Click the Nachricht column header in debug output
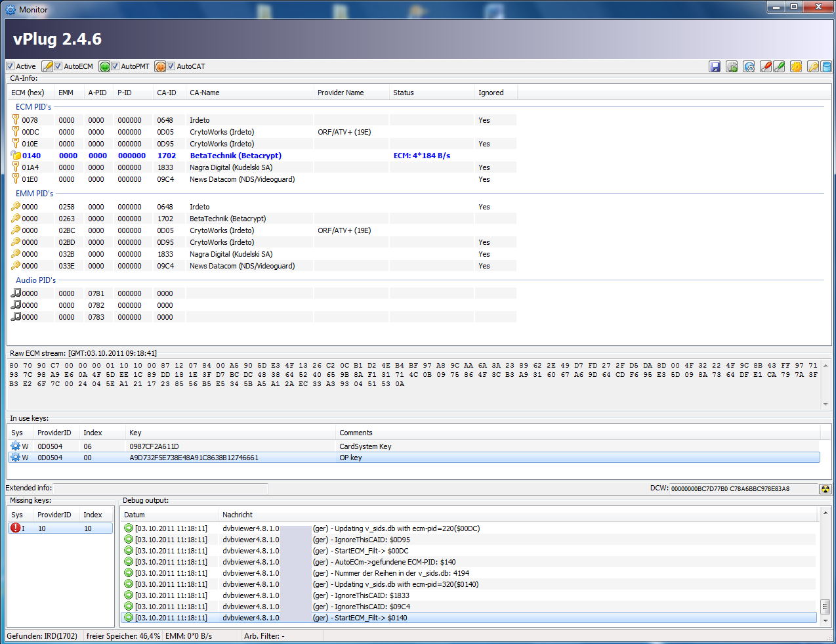Image resolution: width=836 pixels, height=644 pixels. point(238,515)
